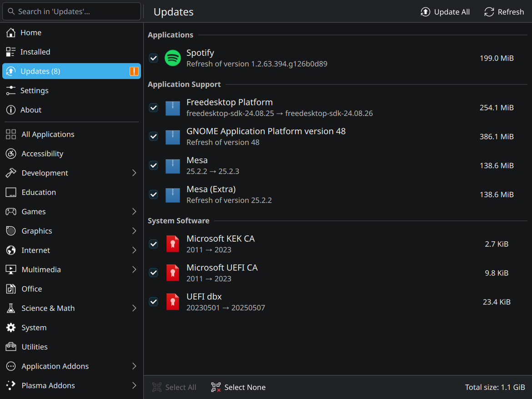Go to the Home page
532x399 pixels.
tap(71, 33)
